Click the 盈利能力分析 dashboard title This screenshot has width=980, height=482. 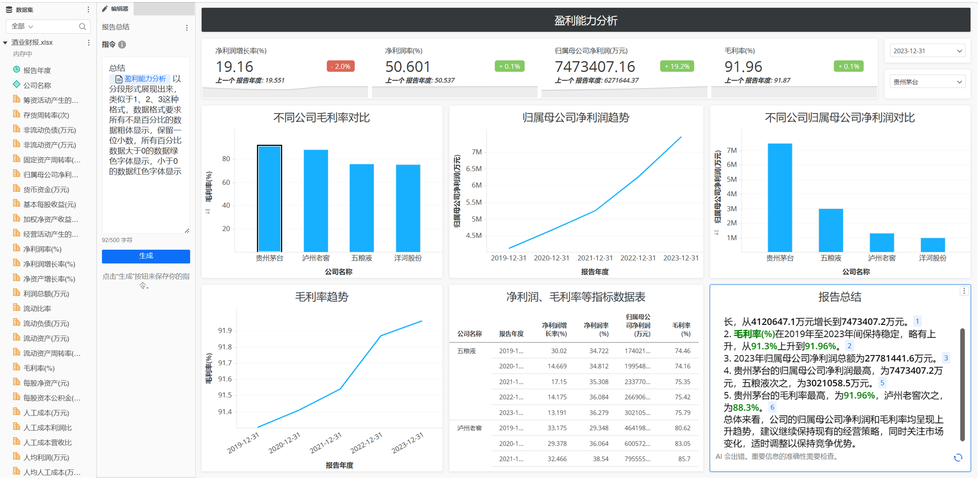(x=586, y=20)
